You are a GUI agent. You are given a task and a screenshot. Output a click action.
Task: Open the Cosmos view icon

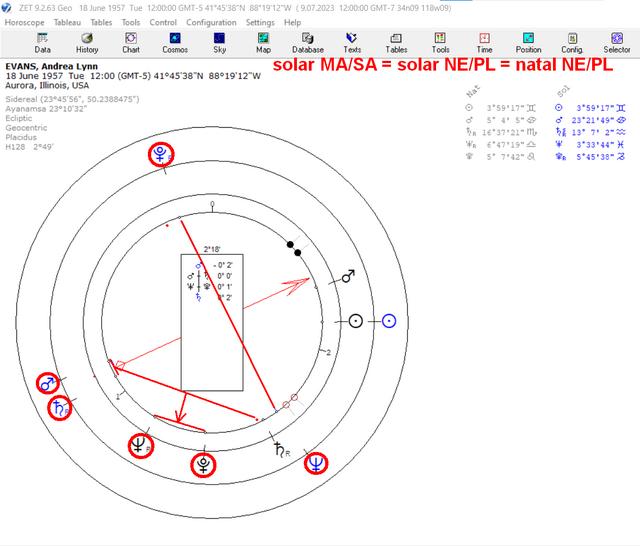pyautogui.click(x=175, y=43)
